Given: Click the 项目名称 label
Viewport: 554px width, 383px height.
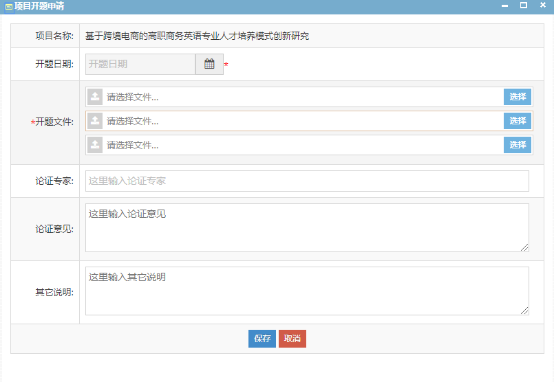Looking at the screenshot, I should (54, 36).
